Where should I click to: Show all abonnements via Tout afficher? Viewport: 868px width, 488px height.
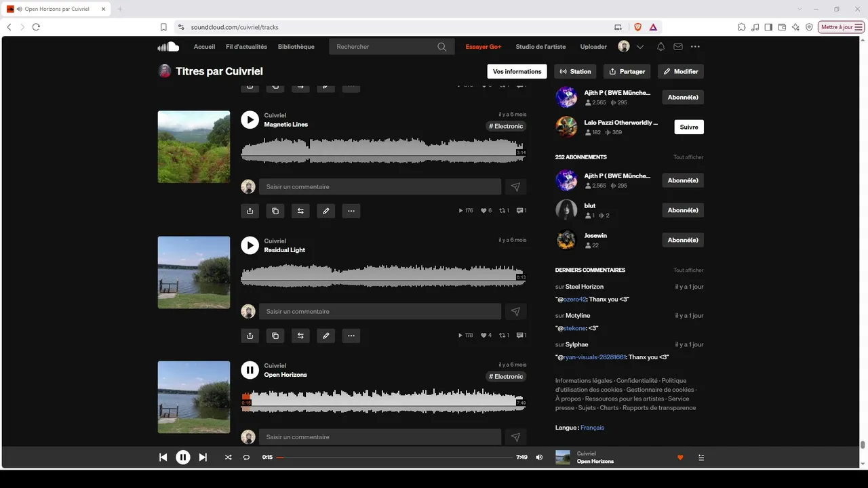pyautogui.click(x=688, y=157)
